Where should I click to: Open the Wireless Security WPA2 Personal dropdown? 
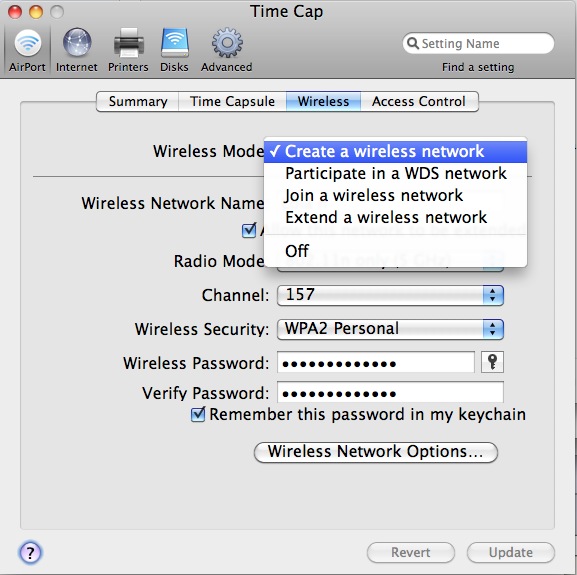(x=390, y=329)
